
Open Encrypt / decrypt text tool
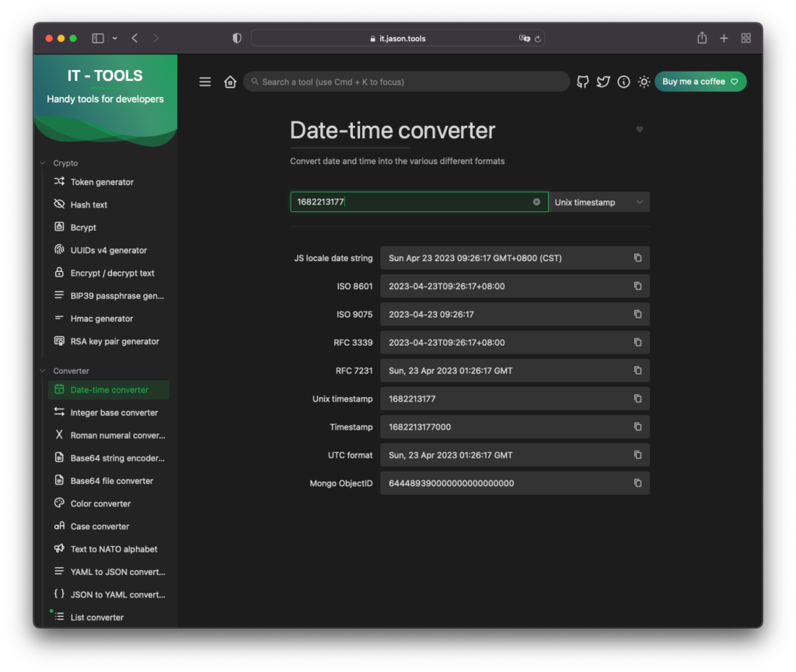(109, 273)
